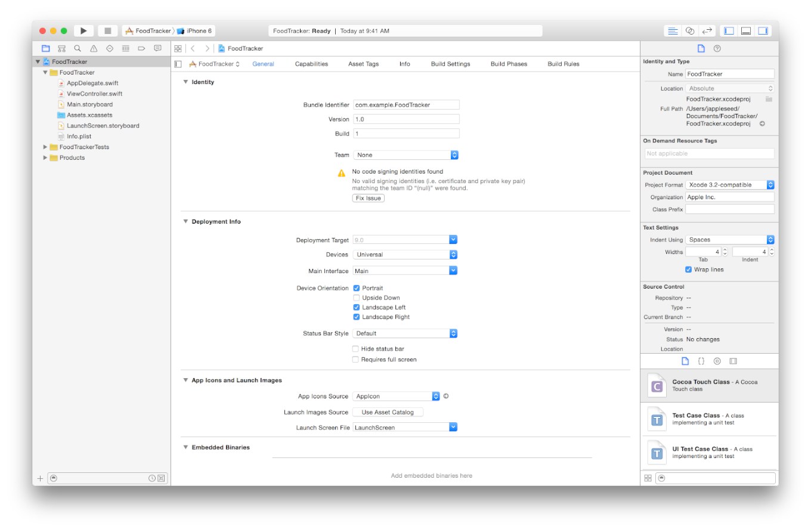Open the Team dropdown
The width and height of the screenshot is (811, 532).
pos(405,155)
